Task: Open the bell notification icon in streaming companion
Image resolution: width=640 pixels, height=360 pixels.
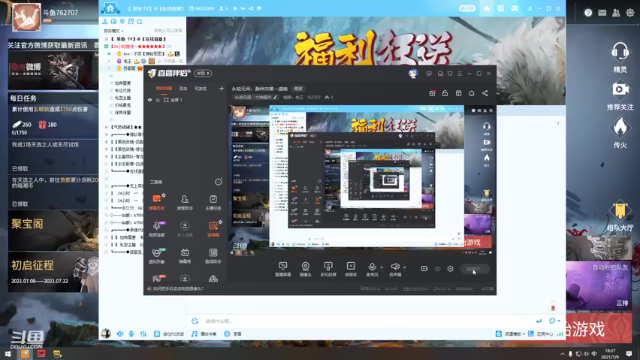Action: 471,93
